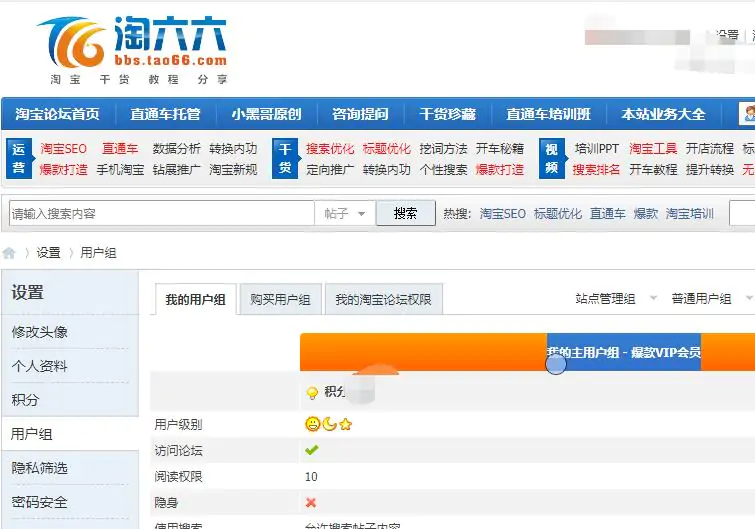Viewport: 755px width, 529px height.
Task: Click the star user level icon
Action: pos(345,424)
